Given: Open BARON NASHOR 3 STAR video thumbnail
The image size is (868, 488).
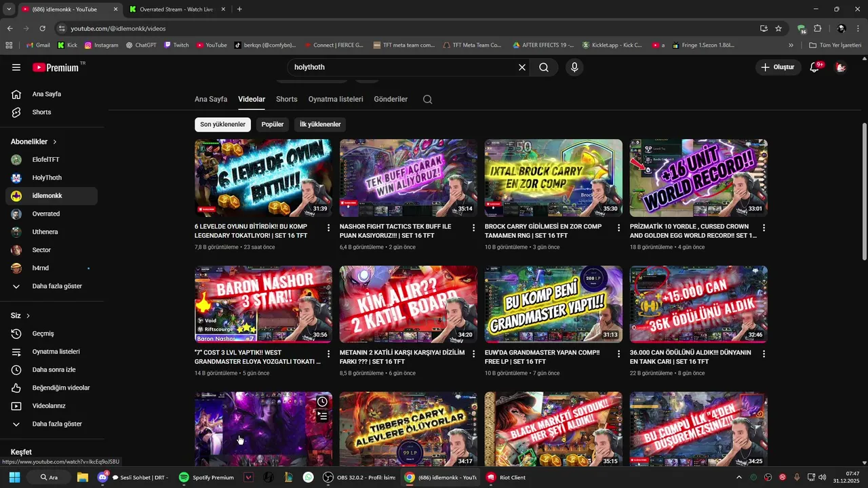Looking at the screenshot, I should 263,304.
